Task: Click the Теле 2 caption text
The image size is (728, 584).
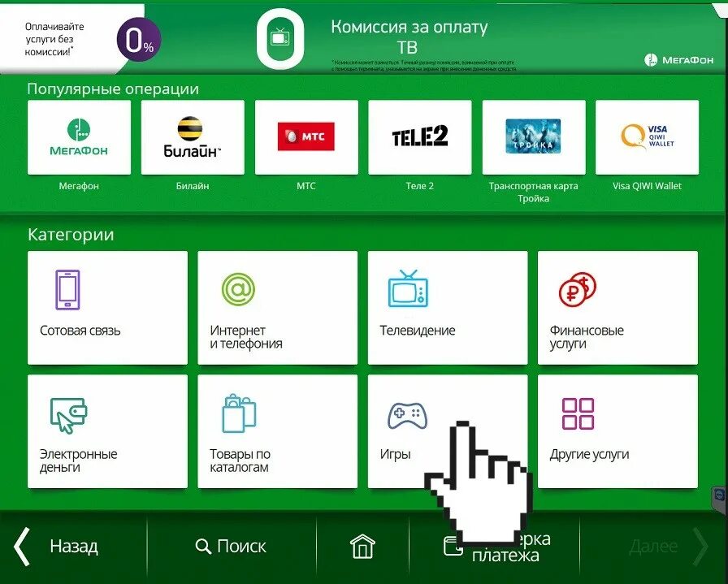Action: [420, 186]
